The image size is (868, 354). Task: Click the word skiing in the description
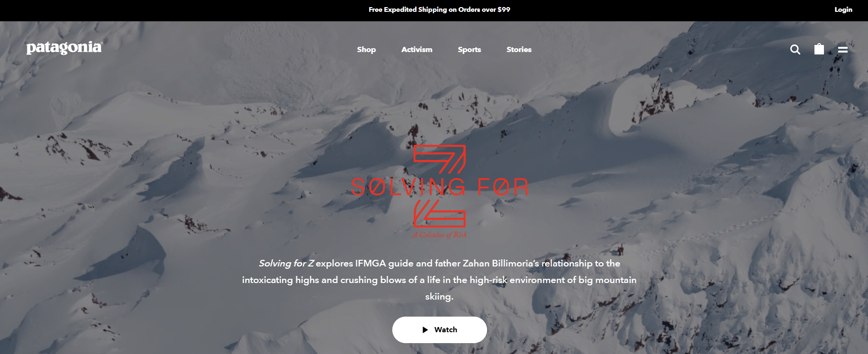point(439,297)
